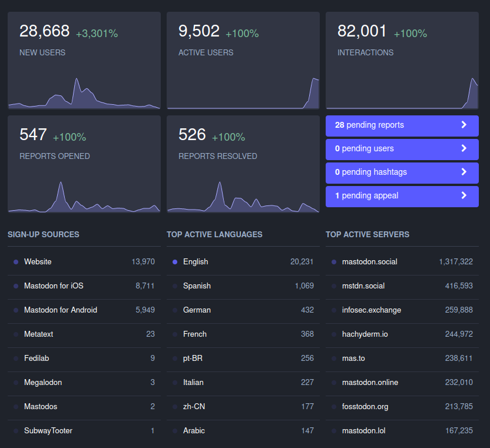Click the Reports Resolved chart
Screen dimensions: 490x448
pos(243,197)
